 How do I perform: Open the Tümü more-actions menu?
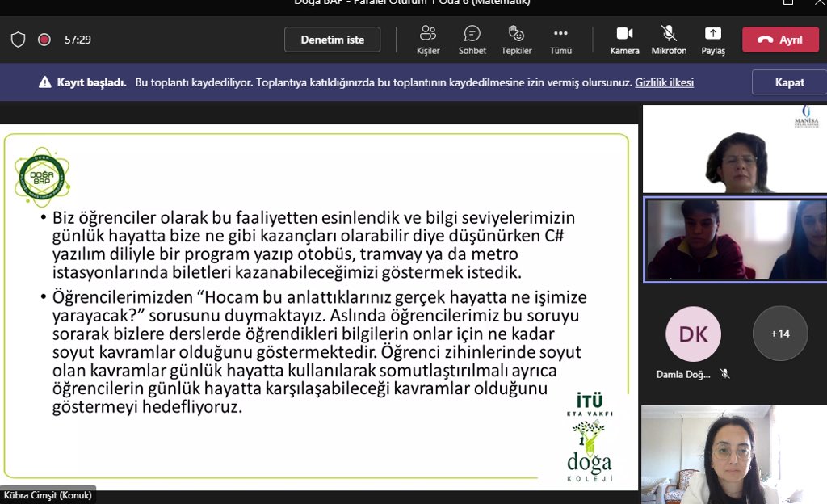pos(560,39)
